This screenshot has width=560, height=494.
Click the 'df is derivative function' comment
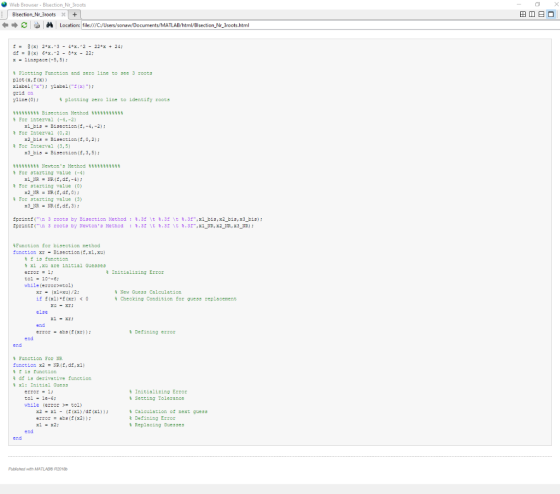tap(52, 378)
